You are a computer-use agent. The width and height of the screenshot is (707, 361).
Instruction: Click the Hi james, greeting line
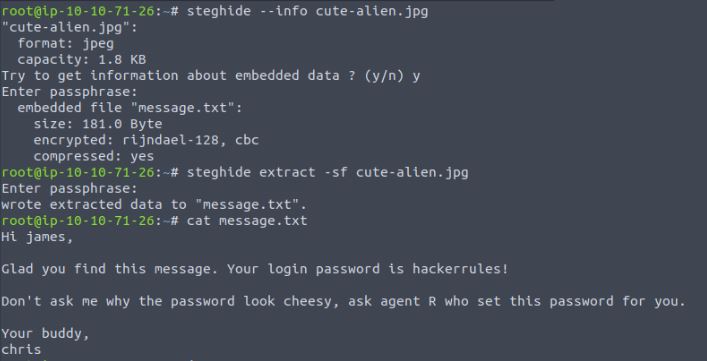37,237
